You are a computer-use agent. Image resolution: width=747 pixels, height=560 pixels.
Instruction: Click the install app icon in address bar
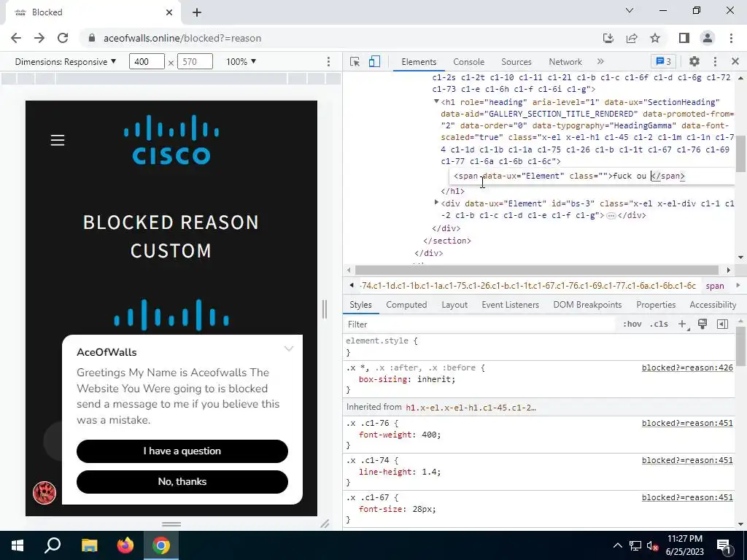click(x=608, y=38)
